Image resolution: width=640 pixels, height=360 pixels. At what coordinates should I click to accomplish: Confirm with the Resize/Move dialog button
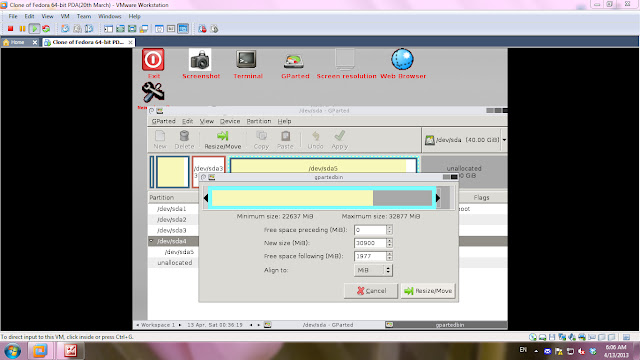(x=428, y=291)
